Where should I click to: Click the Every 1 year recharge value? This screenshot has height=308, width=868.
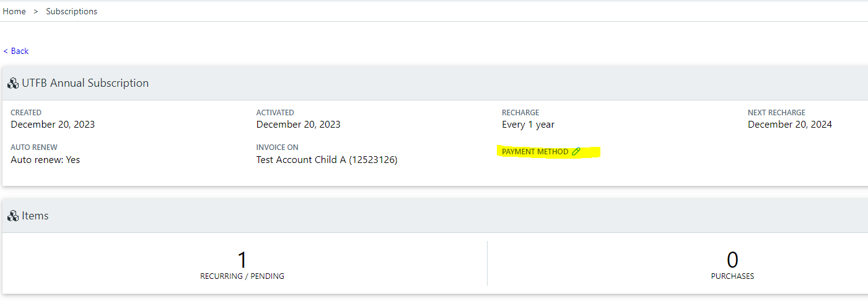pyautogui.click(x=528, y=125)
